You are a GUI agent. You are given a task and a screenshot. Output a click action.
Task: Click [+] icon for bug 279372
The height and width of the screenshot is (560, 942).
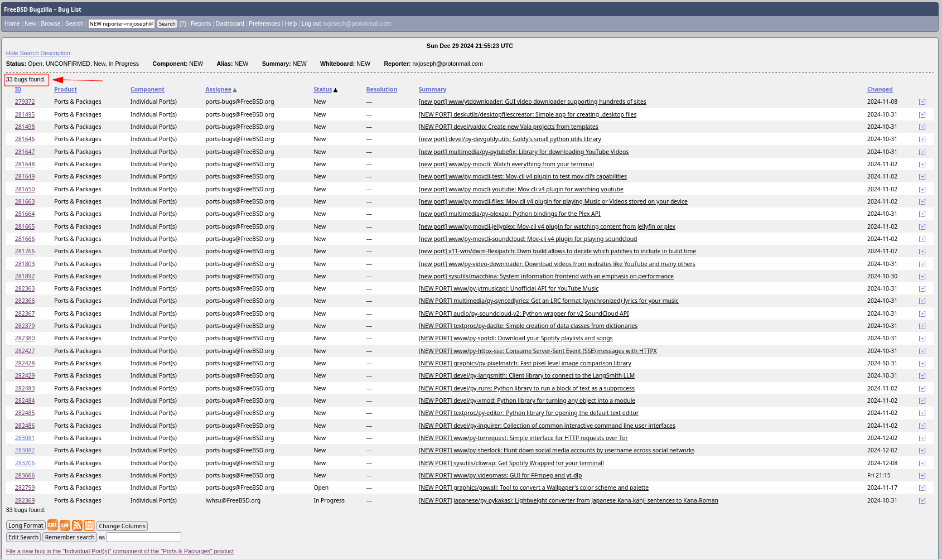pos(922,102)
